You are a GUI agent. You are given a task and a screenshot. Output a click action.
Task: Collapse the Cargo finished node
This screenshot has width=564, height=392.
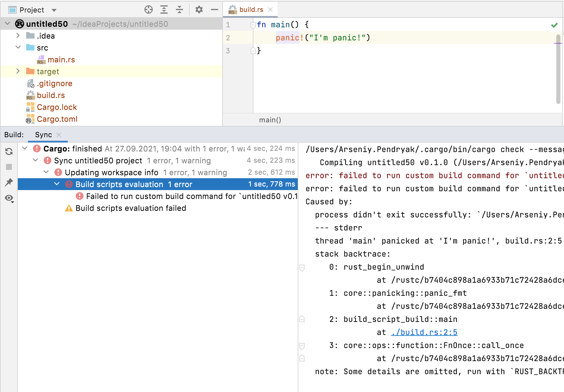[25, 148]
